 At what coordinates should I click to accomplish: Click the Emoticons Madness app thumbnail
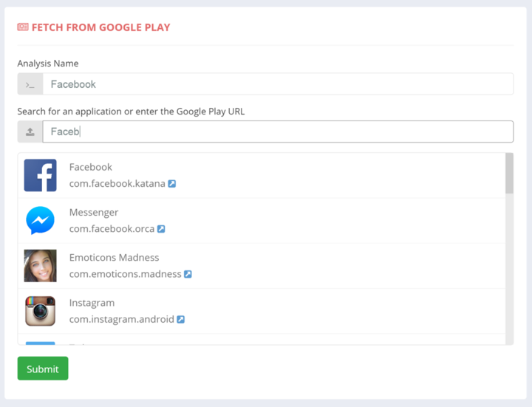pos(40,266)
